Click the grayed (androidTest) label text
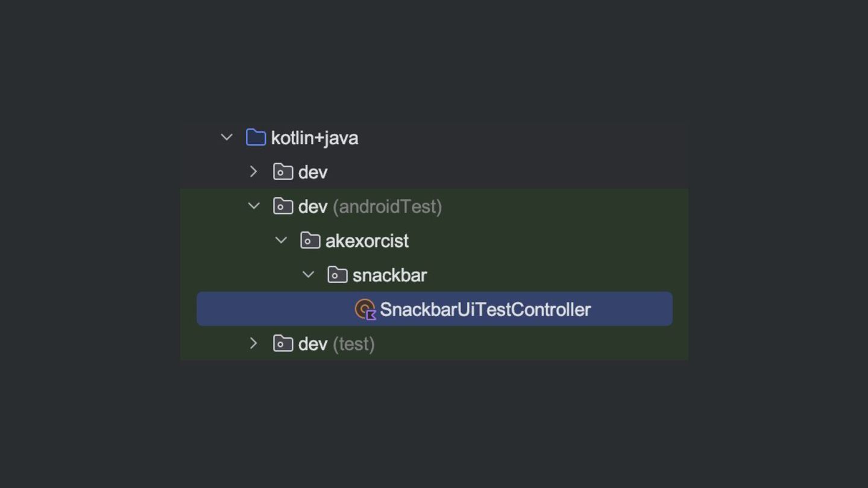868x488 pixels. tap(387, 207)
